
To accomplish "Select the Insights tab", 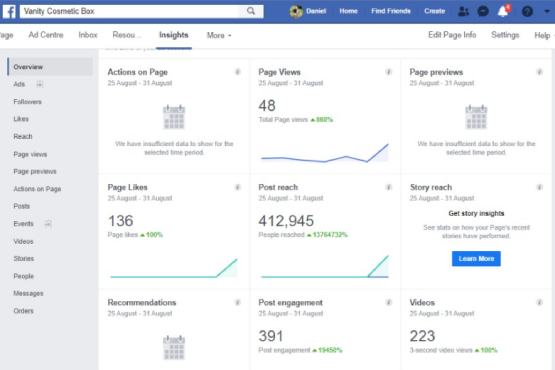I will tap(173, 35).
